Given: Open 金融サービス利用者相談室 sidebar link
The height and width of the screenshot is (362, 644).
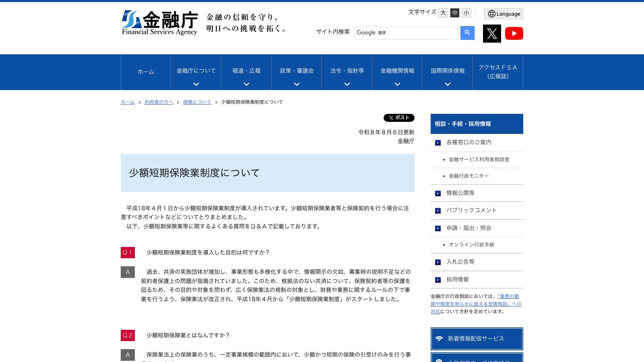Looking at the screenshot, I should pyautogui.click(x=479, y=160).
